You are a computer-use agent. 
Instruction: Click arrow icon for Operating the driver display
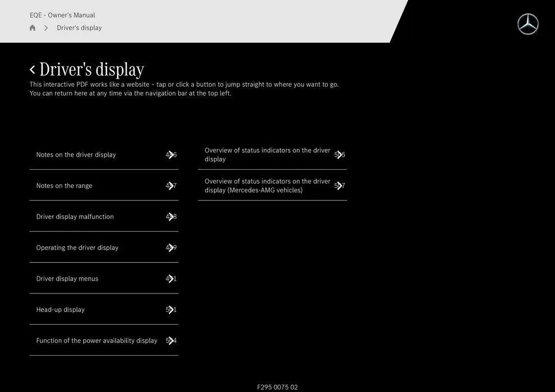[x=171, y=248]
